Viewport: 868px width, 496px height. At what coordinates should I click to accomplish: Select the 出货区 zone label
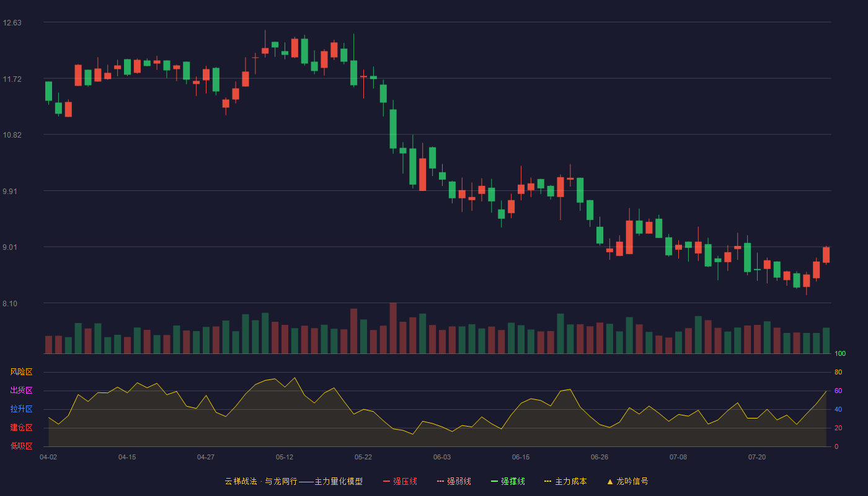tap(21, 391)
